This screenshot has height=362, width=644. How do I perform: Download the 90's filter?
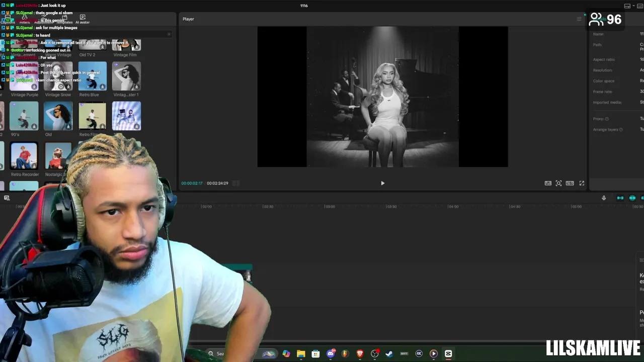[34, 126]
